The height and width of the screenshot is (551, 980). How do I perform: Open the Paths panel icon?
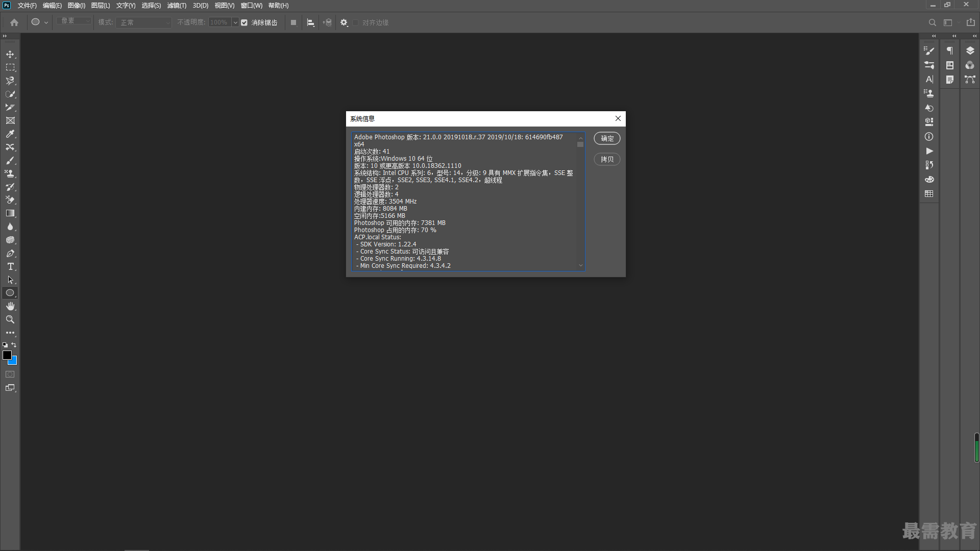coord(970,79)
